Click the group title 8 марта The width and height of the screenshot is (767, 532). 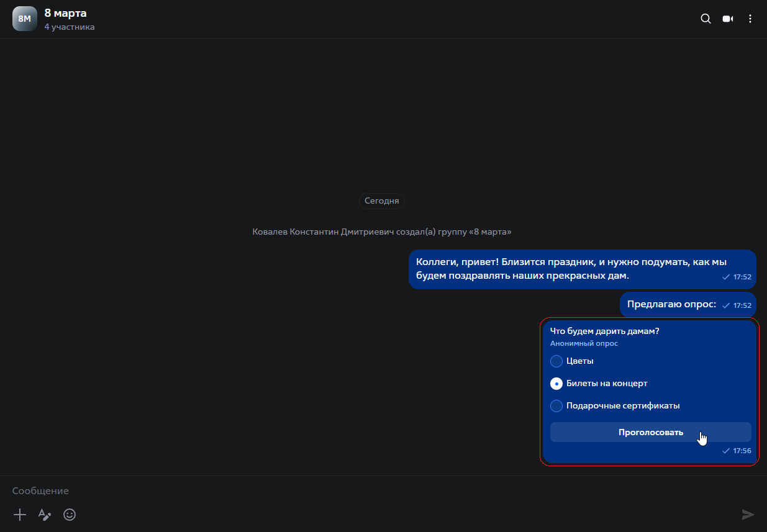(x=65, y=13)
